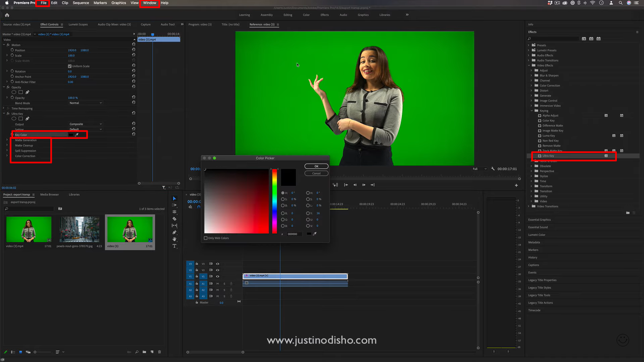Open the Ultra Key Output dropdown

[86, 124]
